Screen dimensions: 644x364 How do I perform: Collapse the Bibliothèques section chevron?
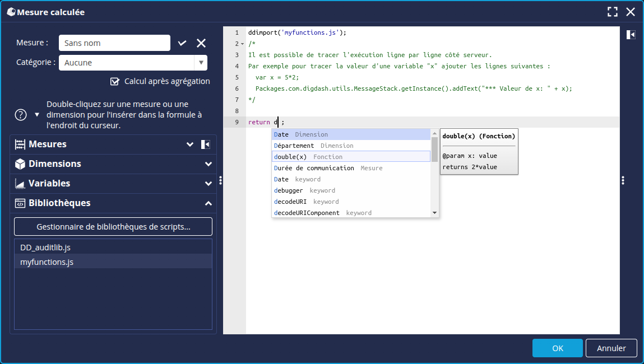(209, 203)
